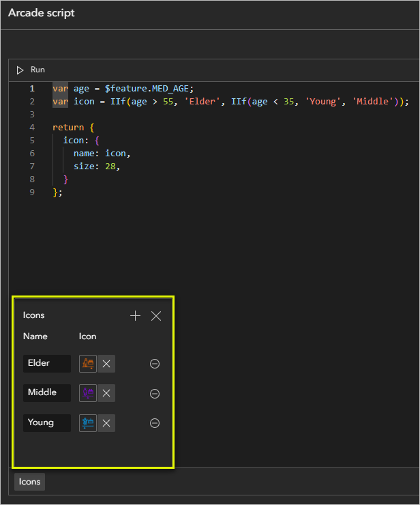Click the 'name: icon' code line
Screen dimensions: 420x505
click(x=101, y=154)
